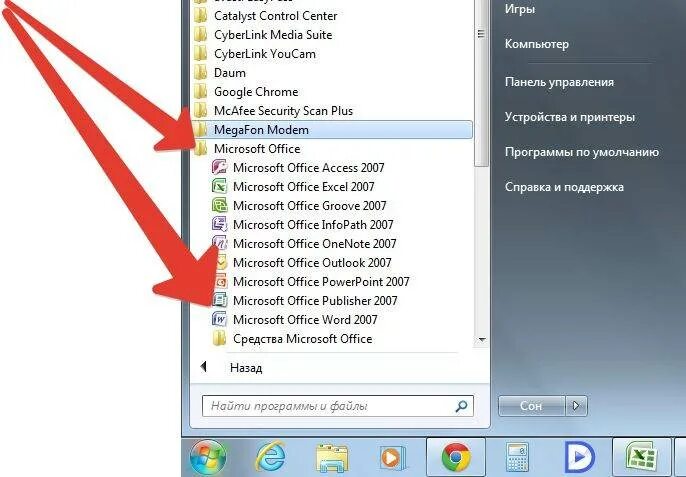The height and width of the screenshot is (477, 686).
Task: Click the Groove 2007 program icon
Action: [220, 205]
